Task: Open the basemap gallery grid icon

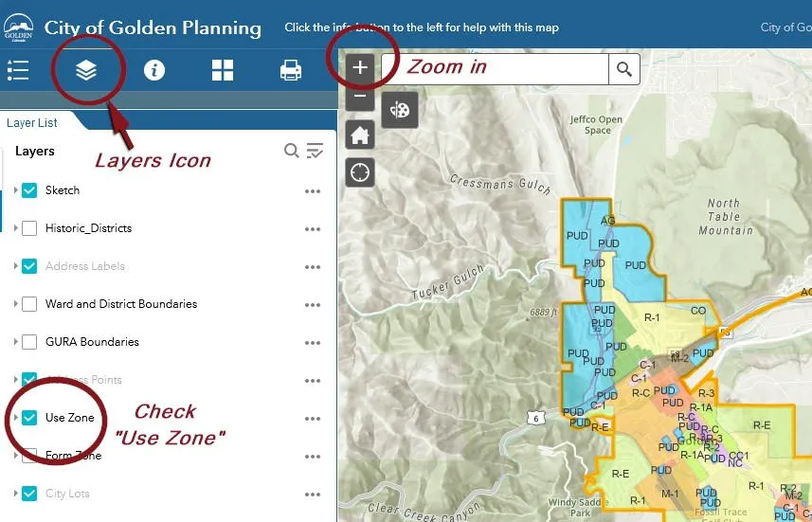Action: coord(223,70)
